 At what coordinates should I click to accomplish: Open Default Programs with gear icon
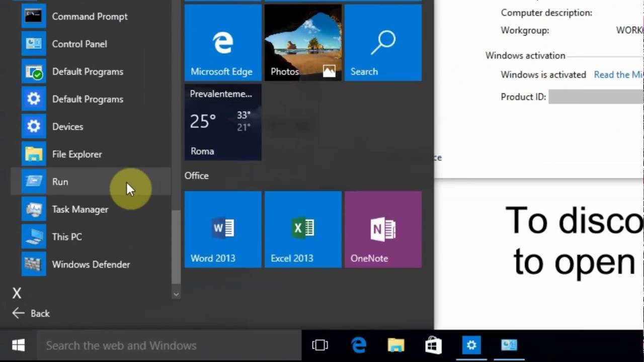(x=91, y=99)
